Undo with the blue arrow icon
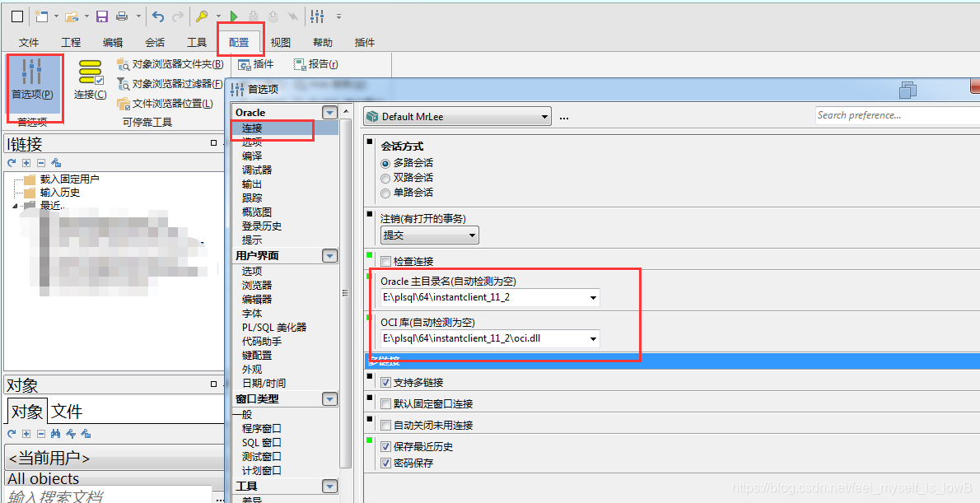Screen dimensions: 980x503 click(159, 16)
